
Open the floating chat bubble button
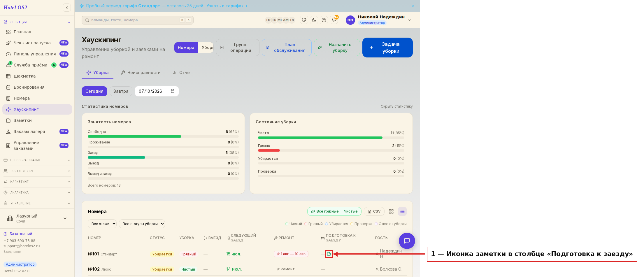407,241
